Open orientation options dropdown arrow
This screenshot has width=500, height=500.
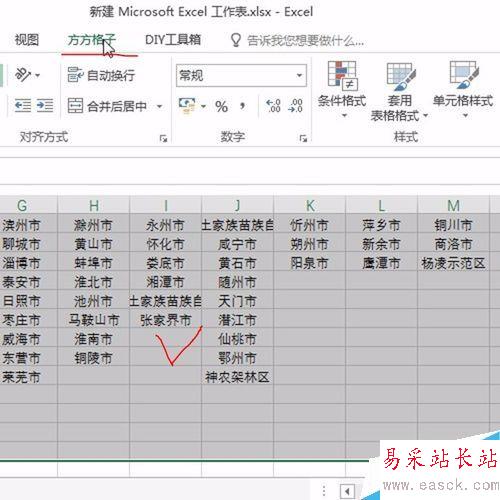pyautogui.click(x=37, y=75)
